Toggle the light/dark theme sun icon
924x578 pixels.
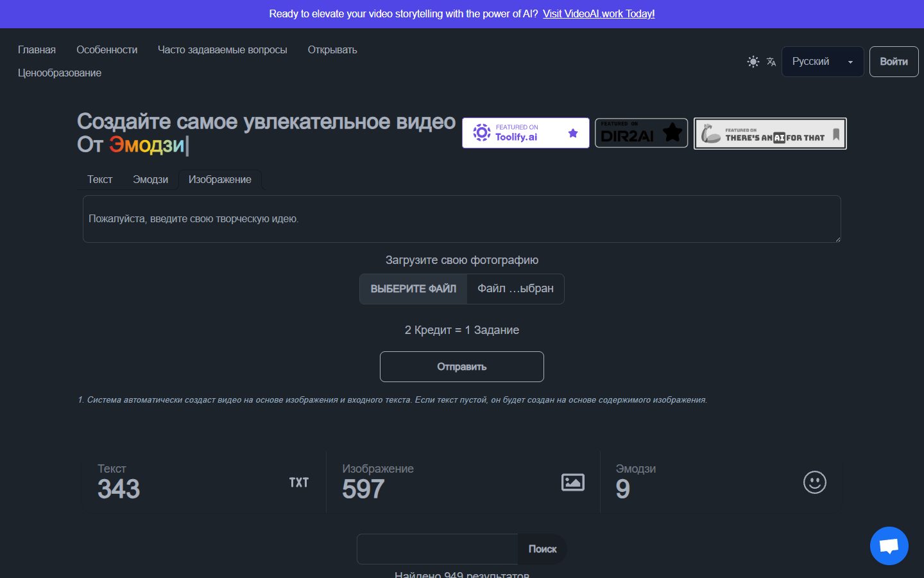(753, 62)
